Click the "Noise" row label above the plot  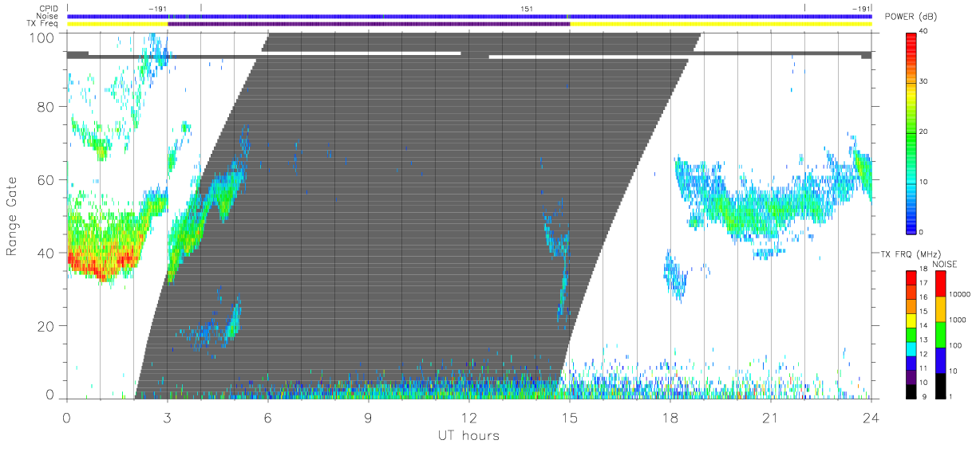pyautogui.click(x=48, y=16)
